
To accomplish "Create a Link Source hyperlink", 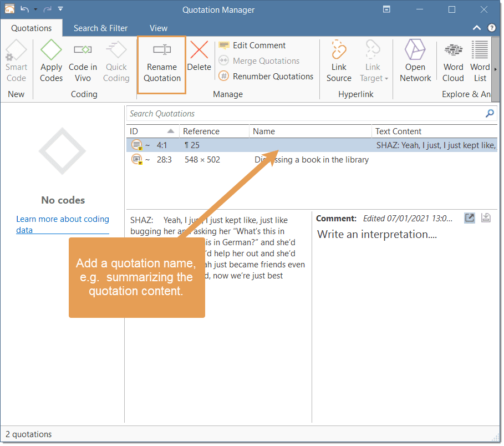I will tap(338, 60).
